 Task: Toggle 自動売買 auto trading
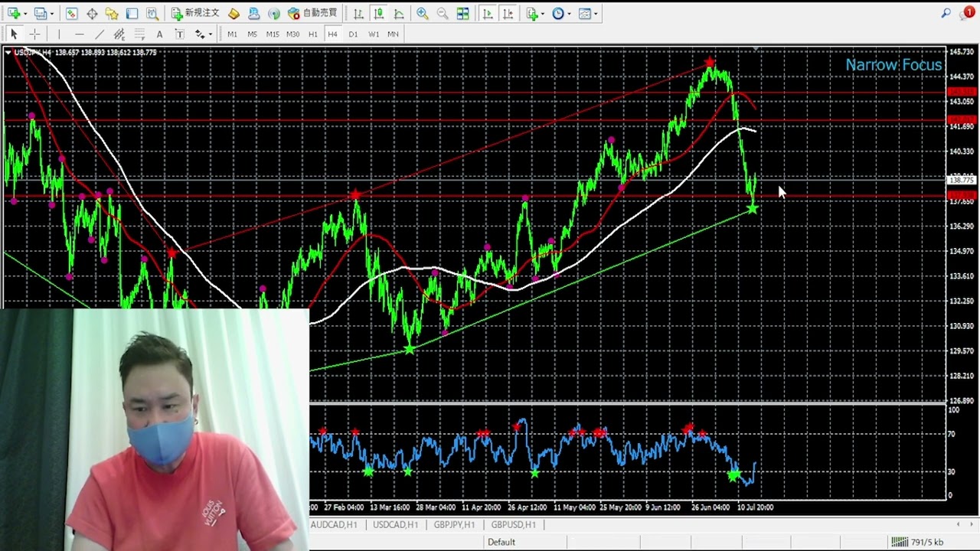point(312,13)
